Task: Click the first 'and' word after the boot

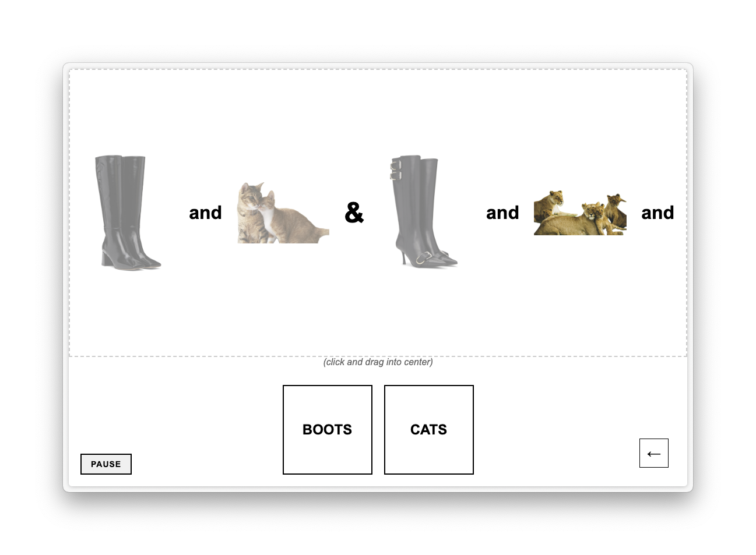Action: coord(205,213)
